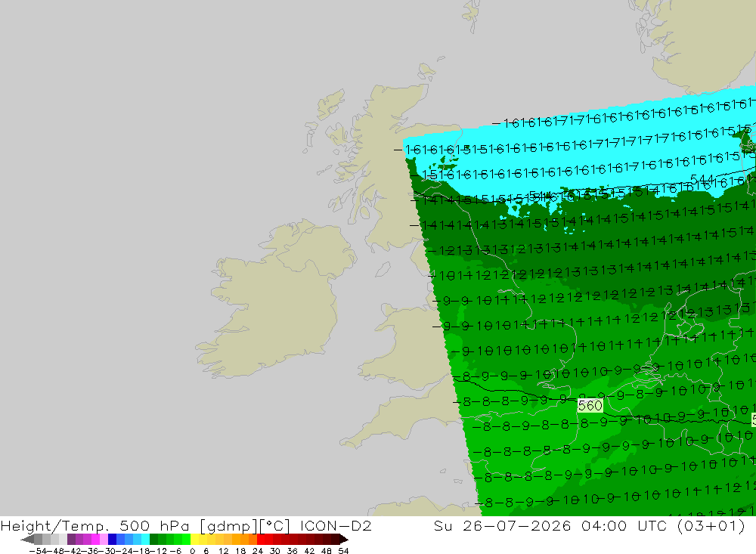Select the dark blue swatch in the legend
This screenshot has width=756, height=554.
[113, 540]
